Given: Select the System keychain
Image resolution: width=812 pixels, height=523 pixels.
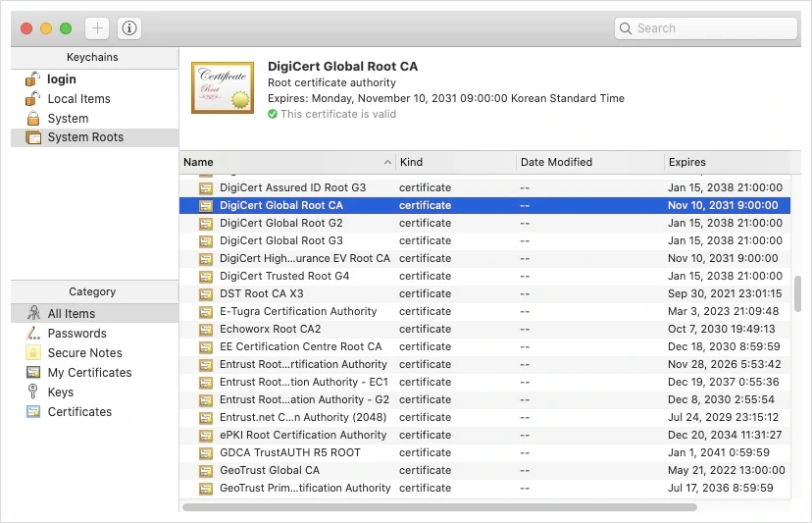Looking at the screenshot, I should 95,118.
